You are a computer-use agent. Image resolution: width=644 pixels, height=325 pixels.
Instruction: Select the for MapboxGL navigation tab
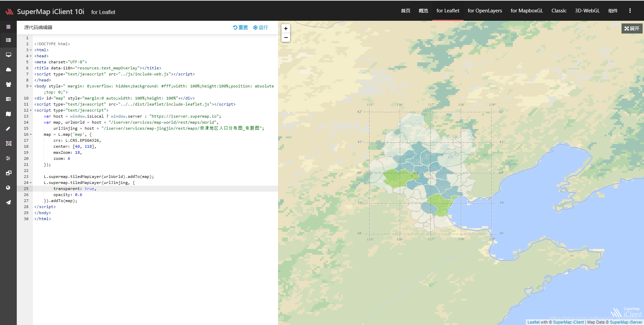tap(527, 11)
